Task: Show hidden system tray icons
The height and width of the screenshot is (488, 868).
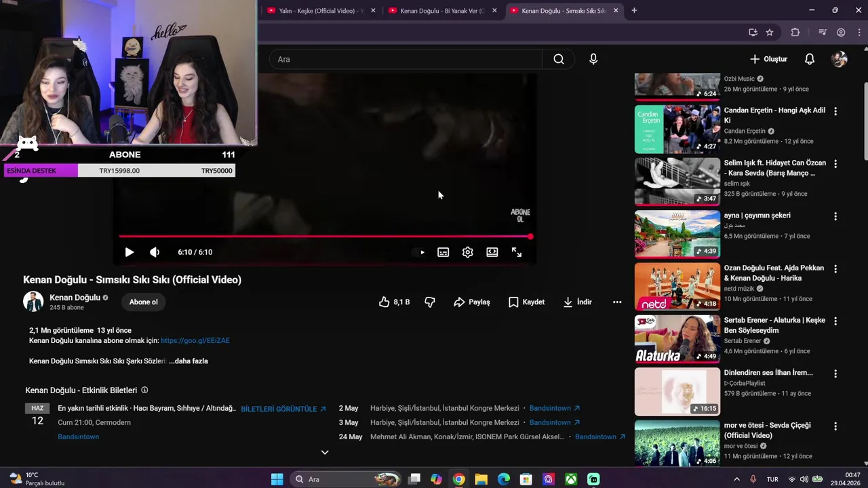Action: [737, 479]
